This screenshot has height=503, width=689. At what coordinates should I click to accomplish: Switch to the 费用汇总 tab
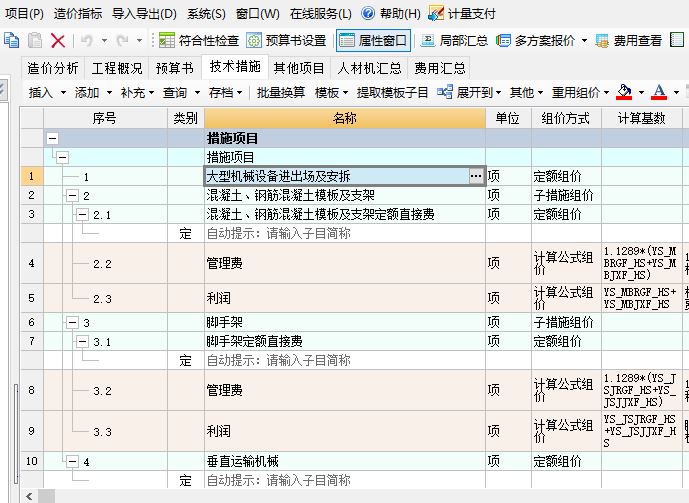440,68
